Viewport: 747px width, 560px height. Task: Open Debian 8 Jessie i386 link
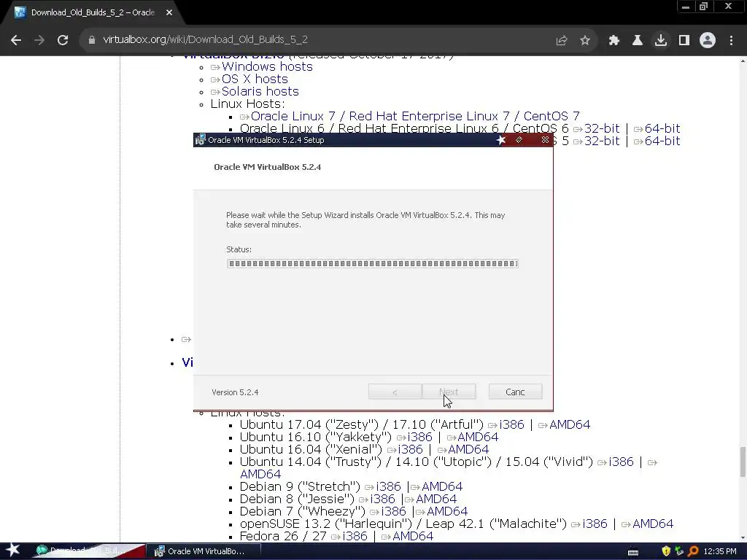click(x=382, y=499)
